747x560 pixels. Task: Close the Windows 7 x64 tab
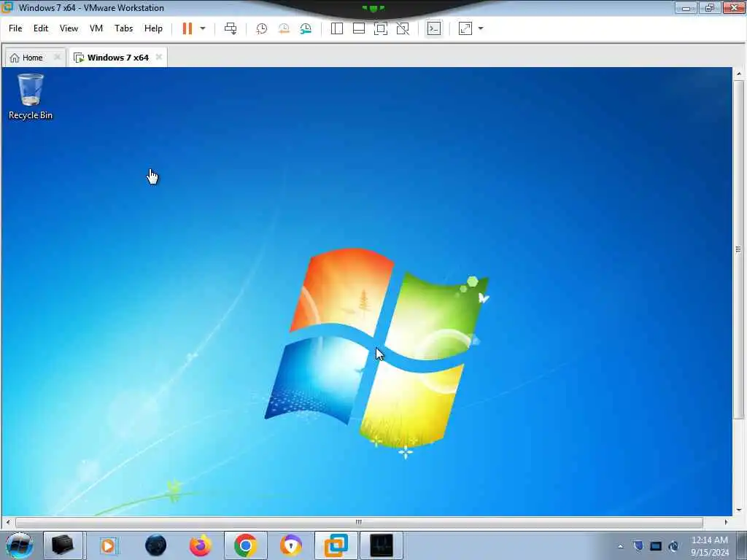158,57
